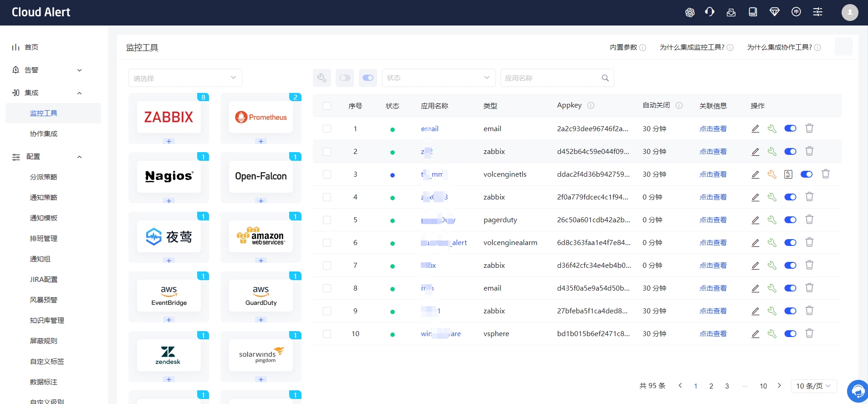
Task: Click green wrench icon in row 2
Action: (x=772, y=151)
